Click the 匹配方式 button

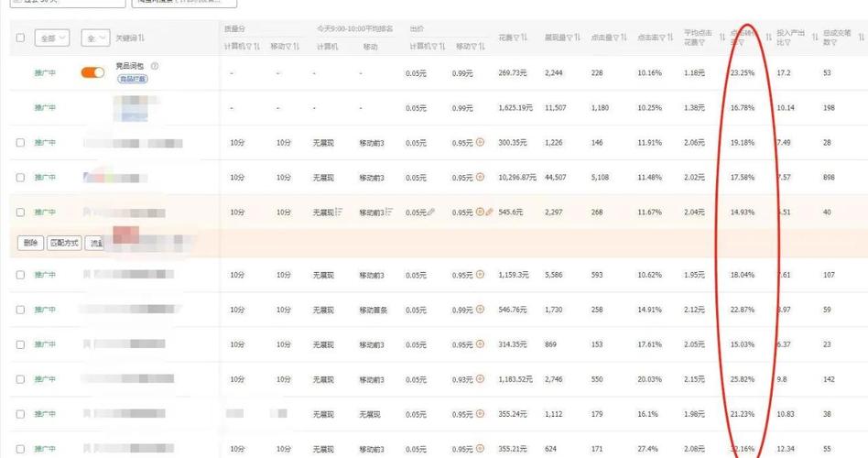64,243
